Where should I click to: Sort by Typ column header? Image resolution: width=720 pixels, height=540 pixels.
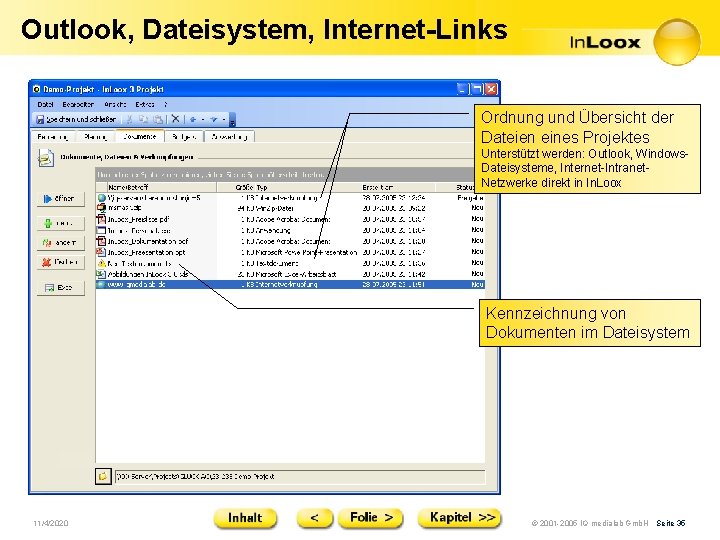click(x=262, y=187)
